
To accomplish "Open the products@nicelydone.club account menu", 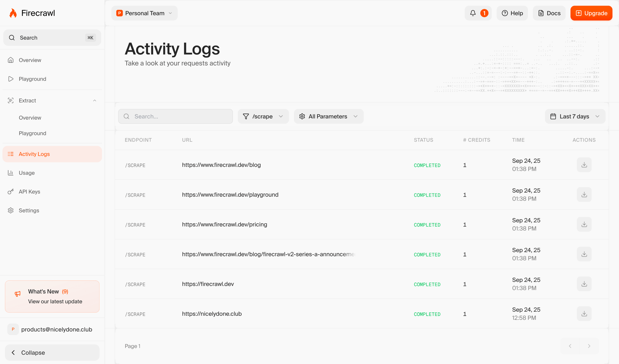I will pos(52,329).
